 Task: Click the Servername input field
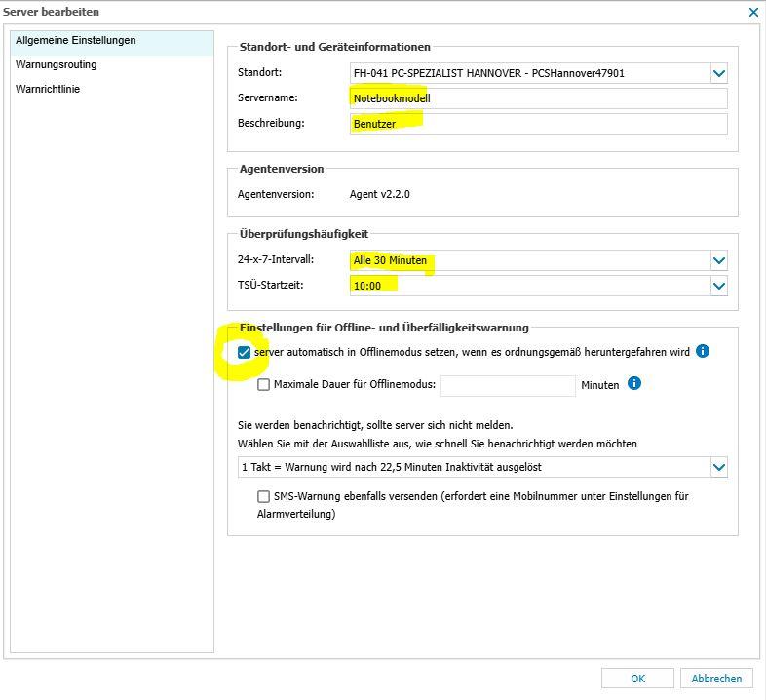(538, 98)
